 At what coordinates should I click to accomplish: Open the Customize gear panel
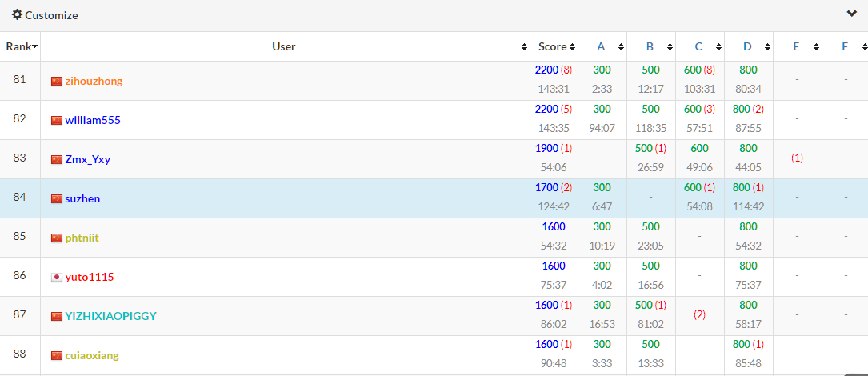tap(46, 15)
